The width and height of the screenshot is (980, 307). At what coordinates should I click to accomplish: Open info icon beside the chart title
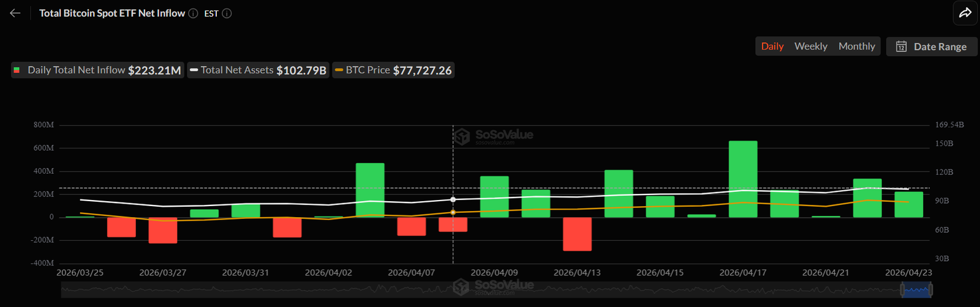[x=193, y=13]
